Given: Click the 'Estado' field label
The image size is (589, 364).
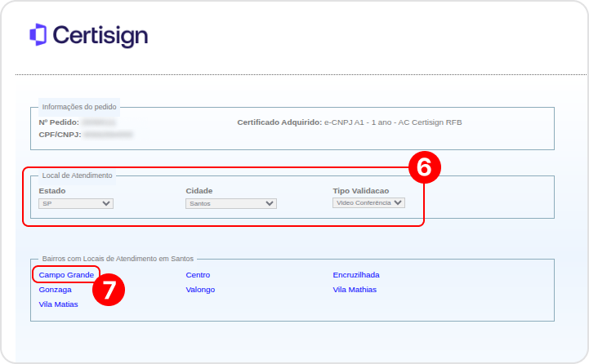Looking at the screenshot, I should coord(52,191).
